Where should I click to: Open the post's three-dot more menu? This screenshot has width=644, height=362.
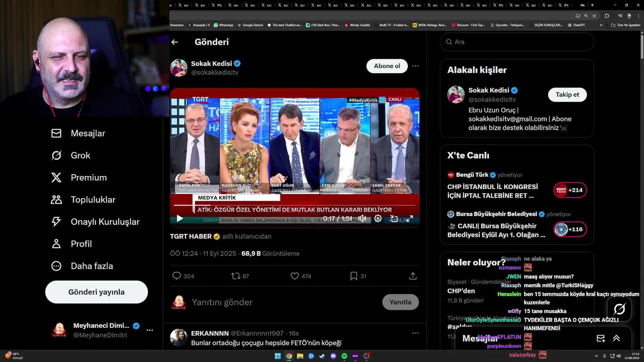click(x=415, y=66)
